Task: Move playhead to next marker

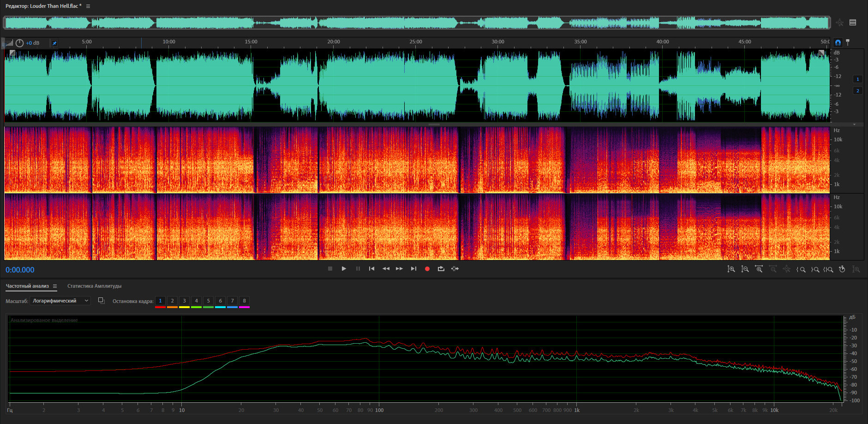Action: pyautogui.click(x=413, y=269)
